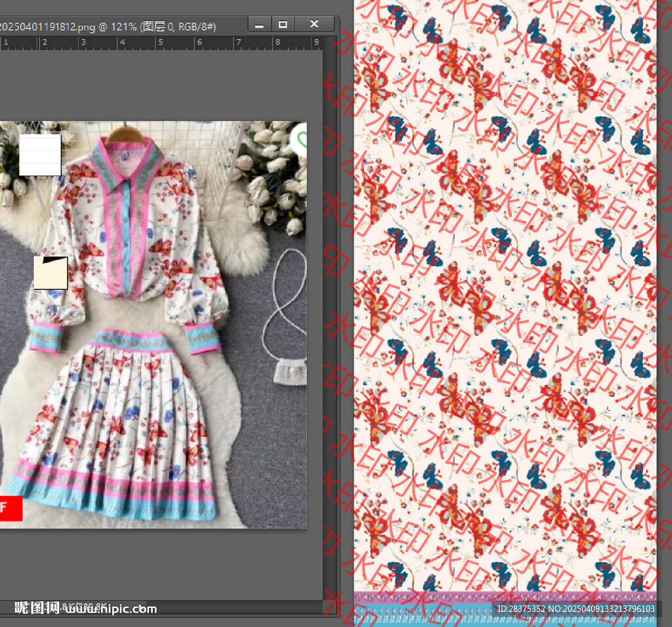Viewport: 672px width, 627px height.
Task: Click the resize grip at the window corner
Action: 329,608
